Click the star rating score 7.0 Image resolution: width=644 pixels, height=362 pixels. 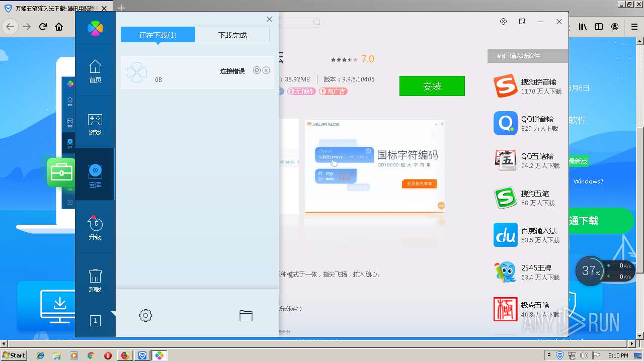tap(368, 59)
